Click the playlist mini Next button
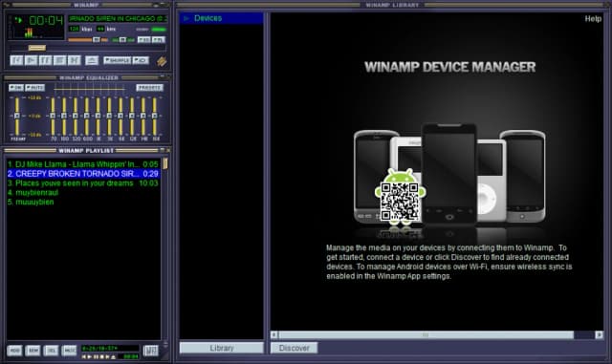 107,357
